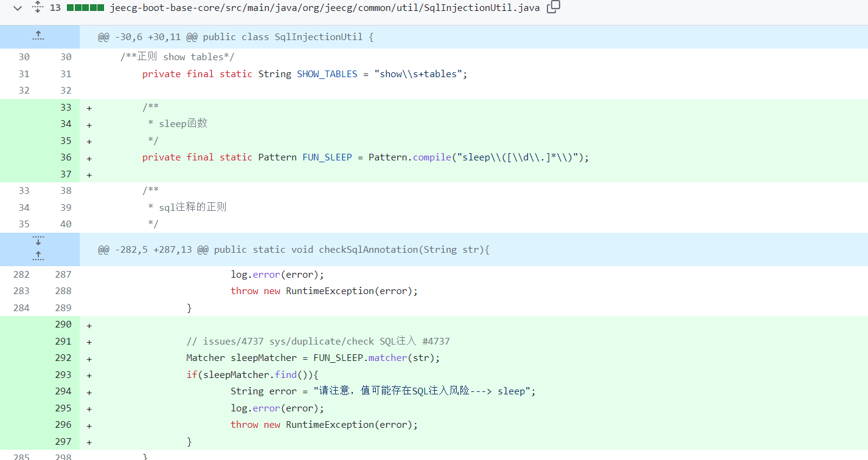Viewport: 868px width, 460px height.
Task: Click the '* sql注释的正则' comment line
Action: pos(187,207)
